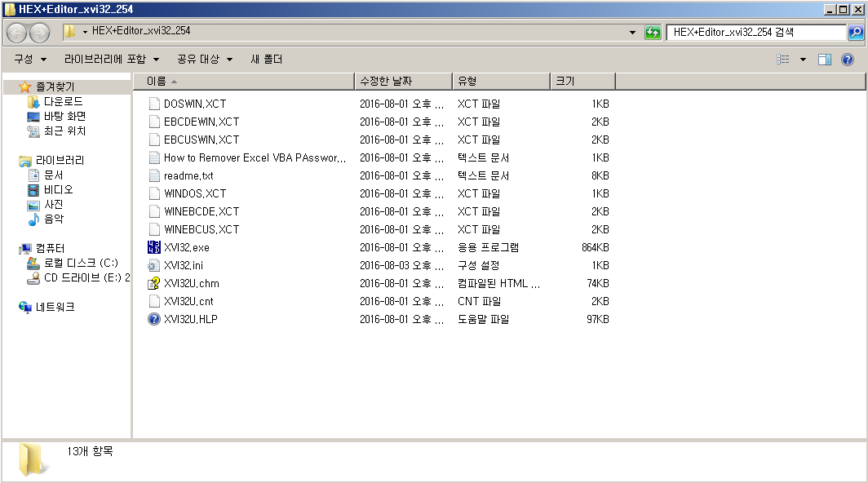The image size is (868, 483).
Task: Click the Desktop icon in sidebar
Action: (x=33, y=117)
